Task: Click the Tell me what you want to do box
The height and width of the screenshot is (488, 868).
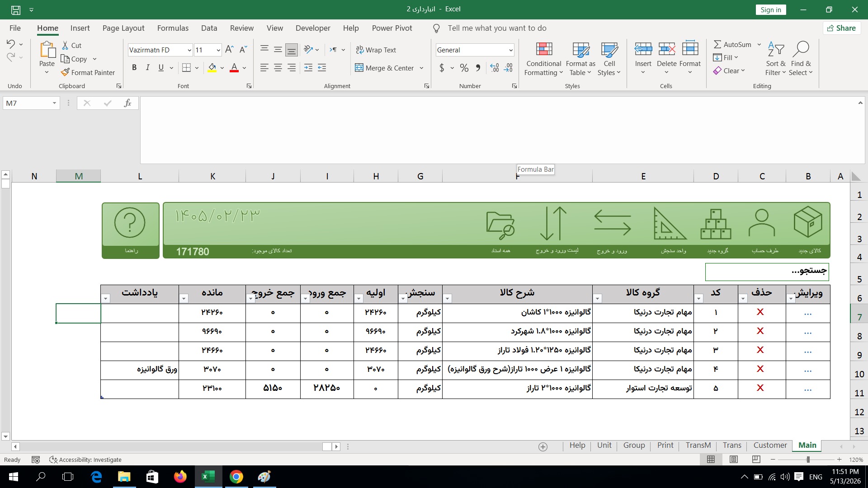Action: click(x=497, y=28)
